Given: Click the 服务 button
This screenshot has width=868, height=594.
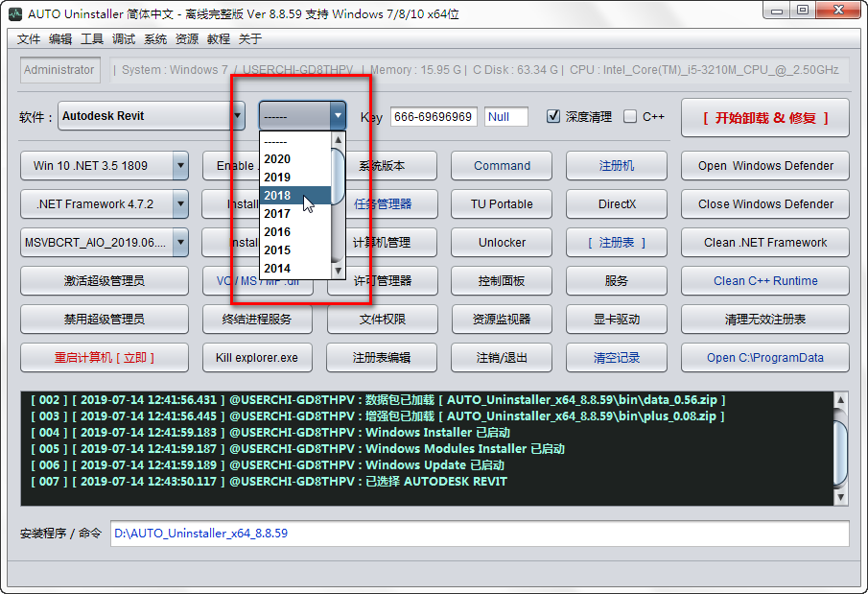Looking at the screenshot, I should tap(617, 281).
